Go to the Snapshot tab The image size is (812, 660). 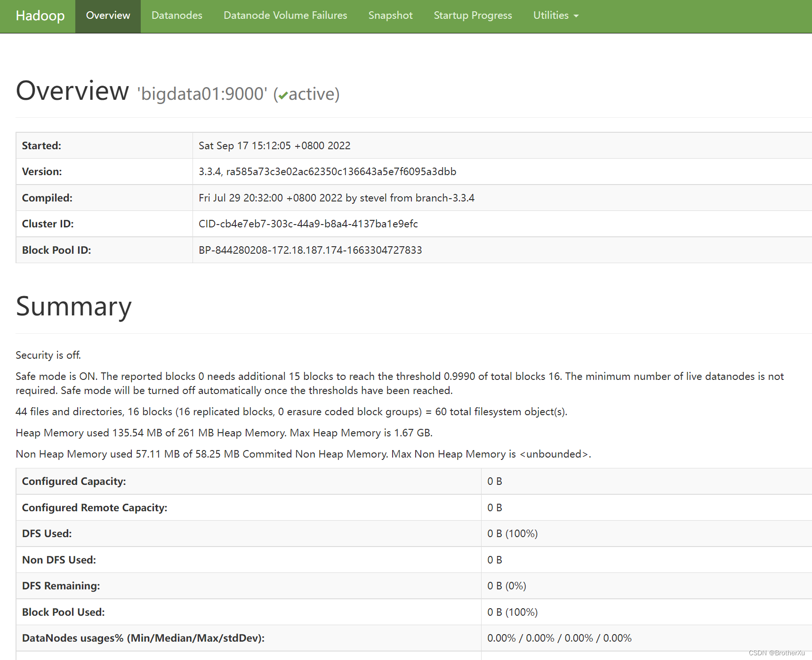point(390,16)
